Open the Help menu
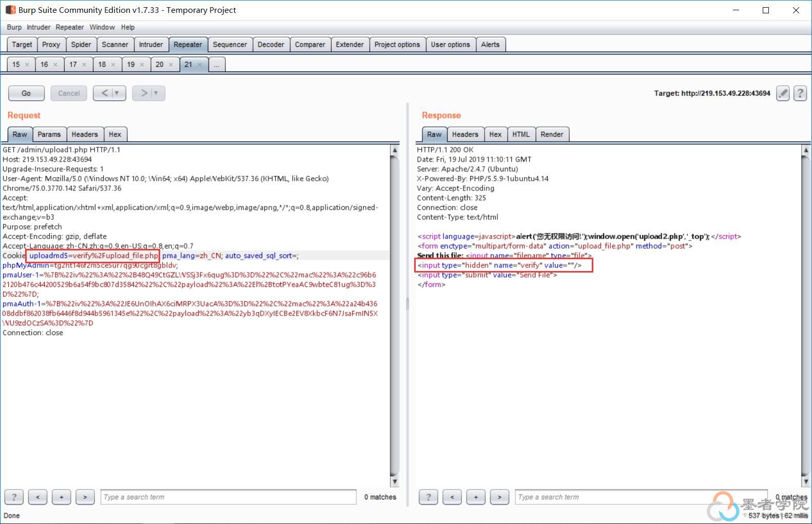 128,27
